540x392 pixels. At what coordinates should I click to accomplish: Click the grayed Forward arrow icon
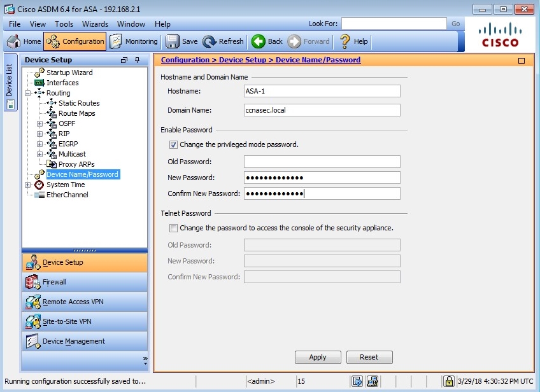294,41
